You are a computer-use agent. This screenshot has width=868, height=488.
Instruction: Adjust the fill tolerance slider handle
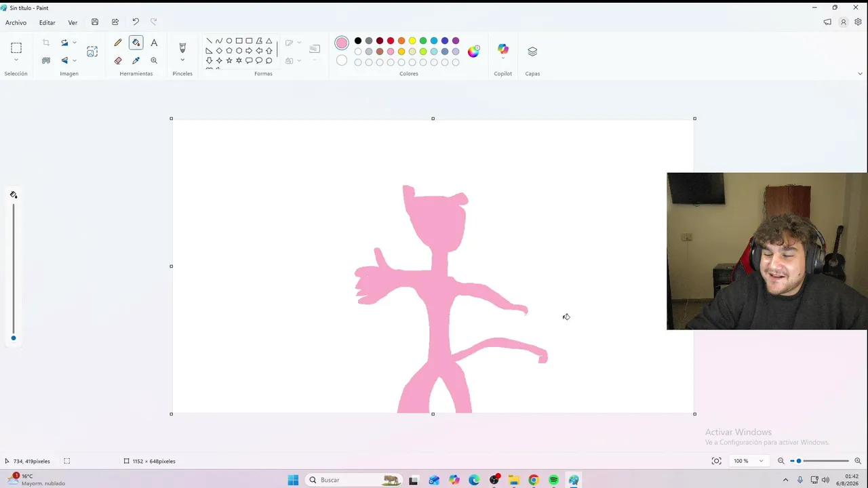click(13, 338)
